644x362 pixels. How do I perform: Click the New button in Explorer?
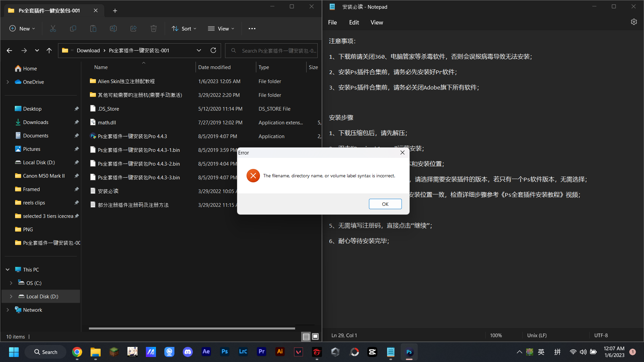22,28
